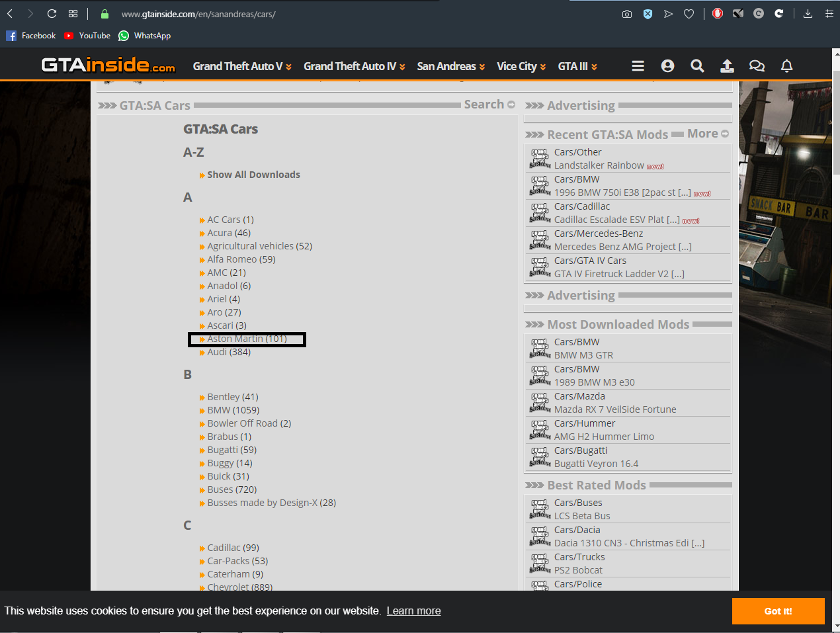
Task: Click the site search magnifier icon
Action: point(697,65)
